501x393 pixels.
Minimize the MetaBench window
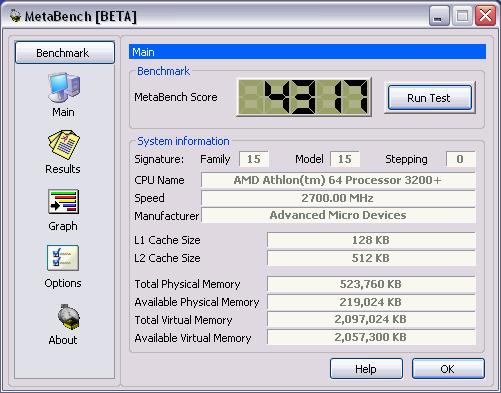[439, 16]
